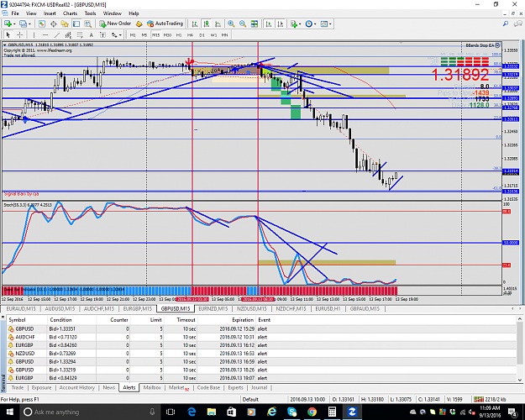The height and width of the screenshot is (420, 525).
Task: Toggle the Market Watch panel
Action: 42,24
